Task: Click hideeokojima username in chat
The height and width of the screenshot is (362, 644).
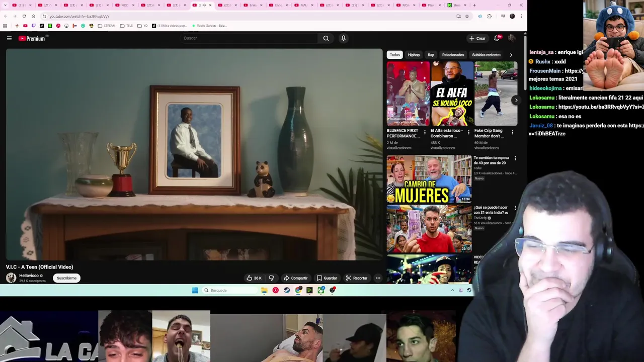Action: pos(545,88)
